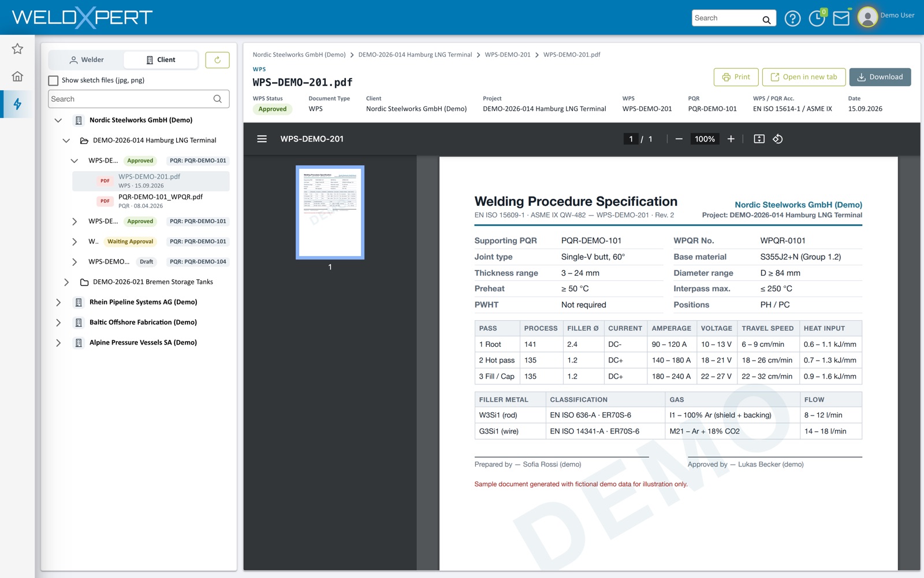This screenshot has height=578, width=924.
Task: Click the header search magnifier icon
Action: coord(766,20)
